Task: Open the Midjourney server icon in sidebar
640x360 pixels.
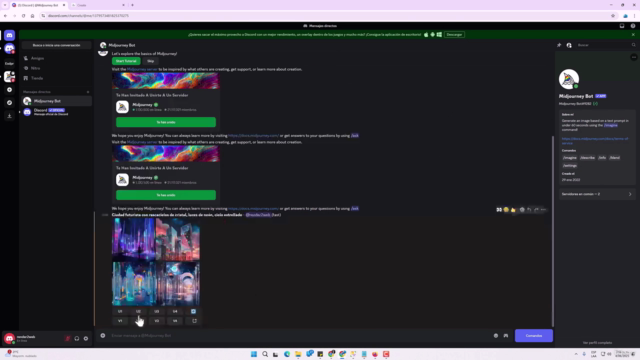Action: pos(9,76)
